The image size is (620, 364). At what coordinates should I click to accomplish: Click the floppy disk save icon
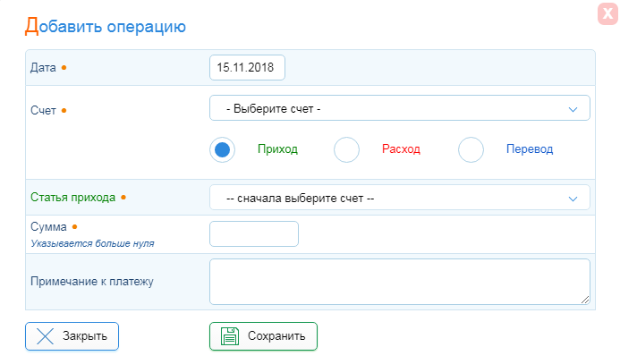(x=230, y=336)
